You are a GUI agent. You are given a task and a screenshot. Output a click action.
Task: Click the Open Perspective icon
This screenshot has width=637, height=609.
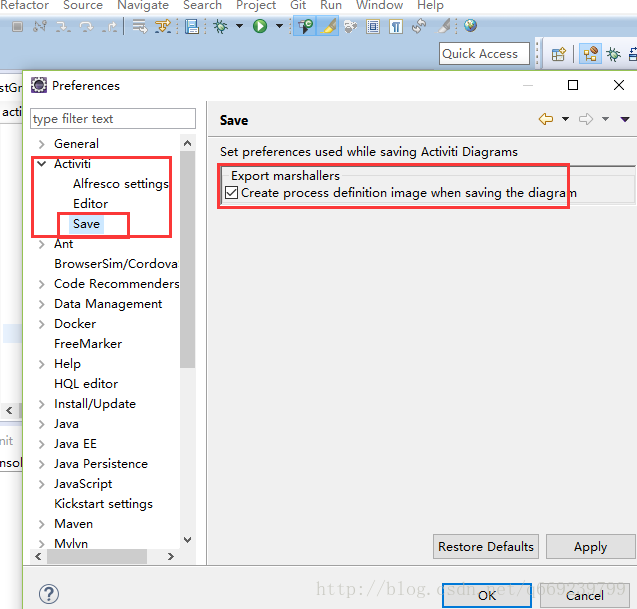(x=559, y=54)
